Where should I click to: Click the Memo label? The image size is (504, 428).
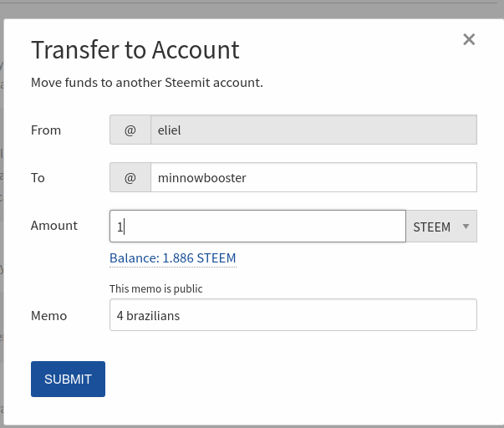coord(48,316)
